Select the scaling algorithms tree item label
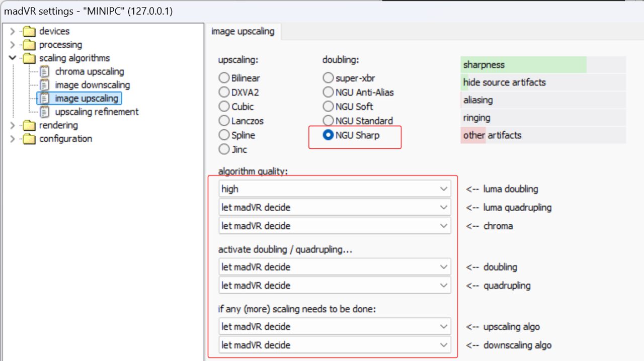644x361 pixels. click(74, 58)
